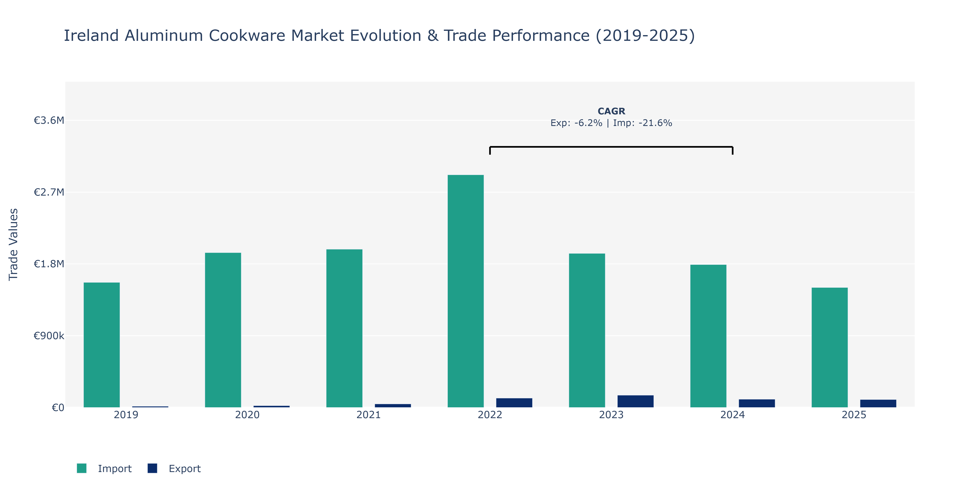Select the 2021 Export bar

coord(393,405)
